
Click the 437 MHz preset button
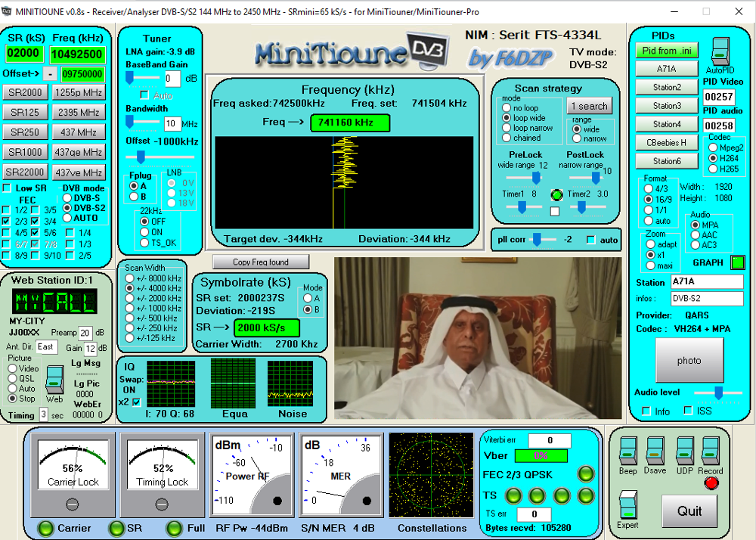pyautogui.click(x=79, y=132)
